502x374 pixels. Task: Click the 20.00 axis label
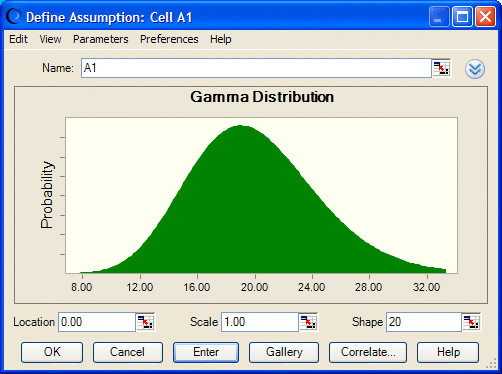(255, 287)
